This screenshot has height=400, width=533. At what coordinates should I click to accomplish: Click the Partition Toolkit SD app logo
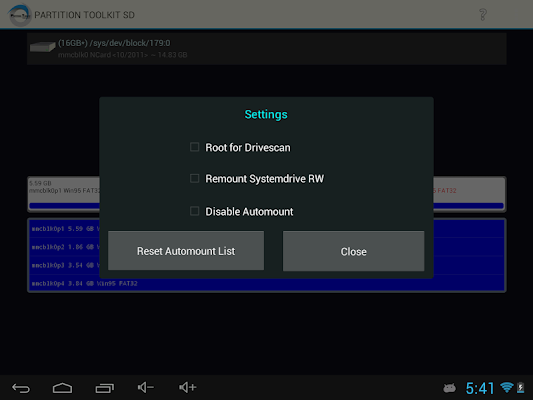point(19,15)
